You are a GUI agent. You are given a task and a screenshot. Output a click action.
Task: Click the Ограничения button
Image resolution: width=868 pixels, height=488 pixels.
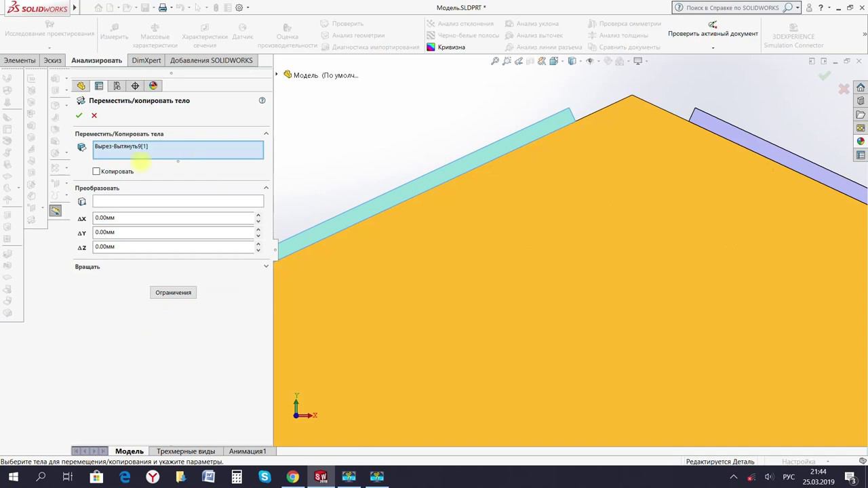point(173,292)
